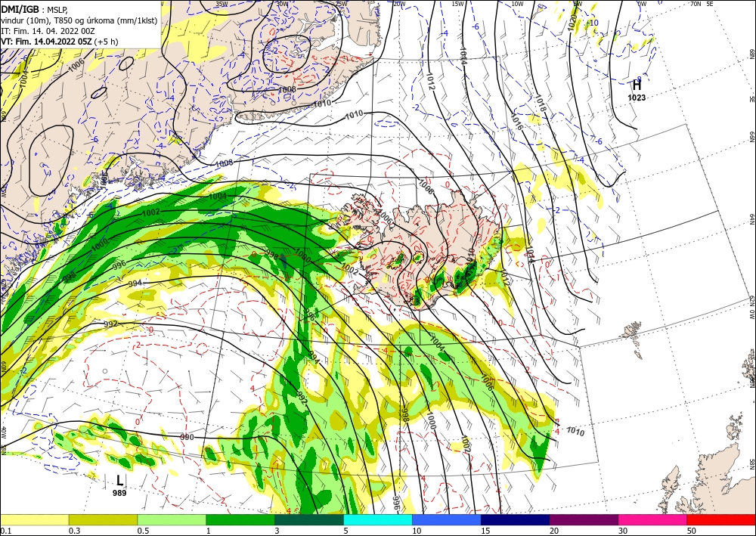Image resolution: width=756 pixels, height=536 pixels.
Task: Click the '20' legend scale value
Action: pos(554,531)
